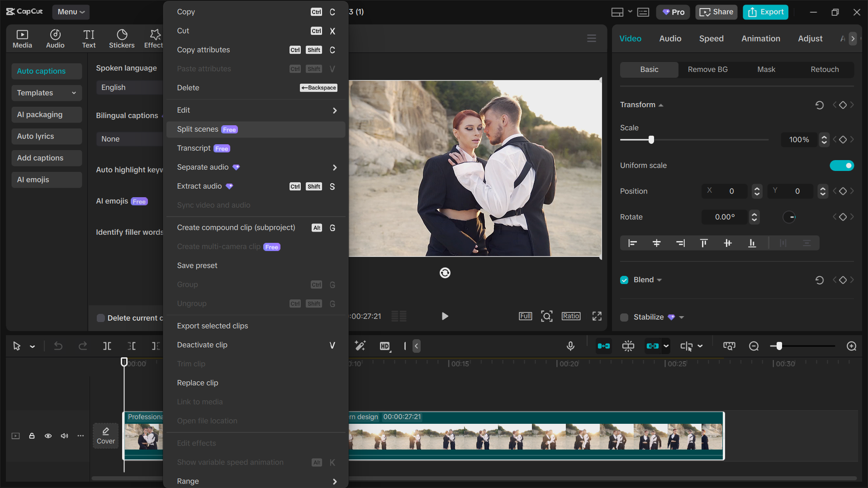The width and height of the screenshot is (868, 488).
Task: Click the Share button
Action: coord(716,12)
